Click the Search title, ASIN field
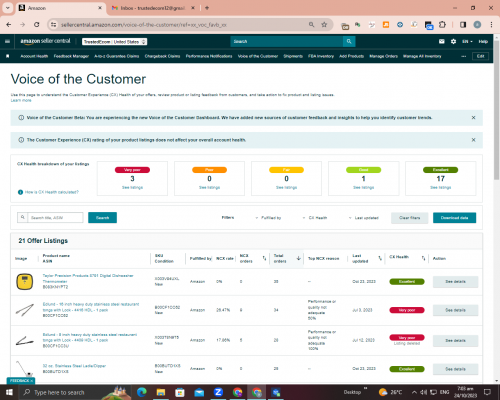Screen dimensions: 500x400 pyautogui.click(x=55, y=217)
